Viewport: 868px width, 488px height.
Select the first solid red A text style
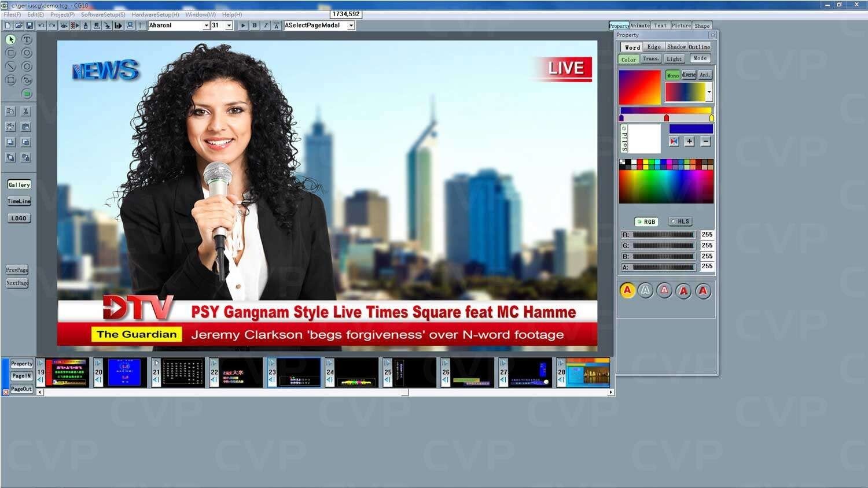[x=627, y=290]
